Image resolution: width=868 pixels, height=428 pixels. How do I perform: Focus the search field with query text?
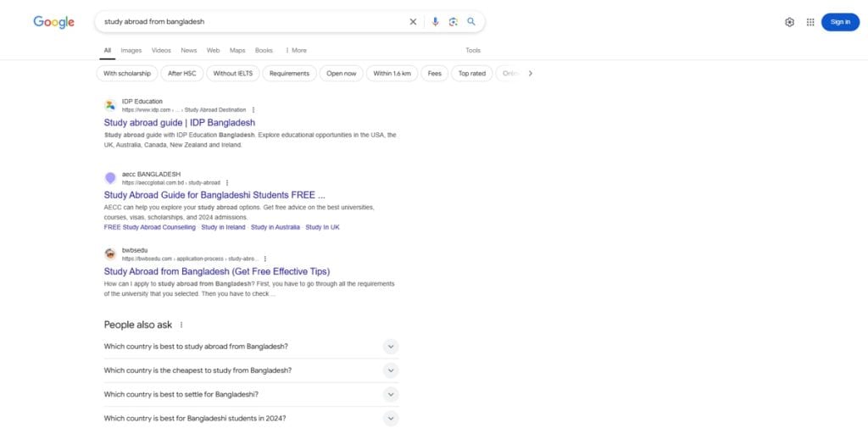pyautogui.click(x=254, y=21)
